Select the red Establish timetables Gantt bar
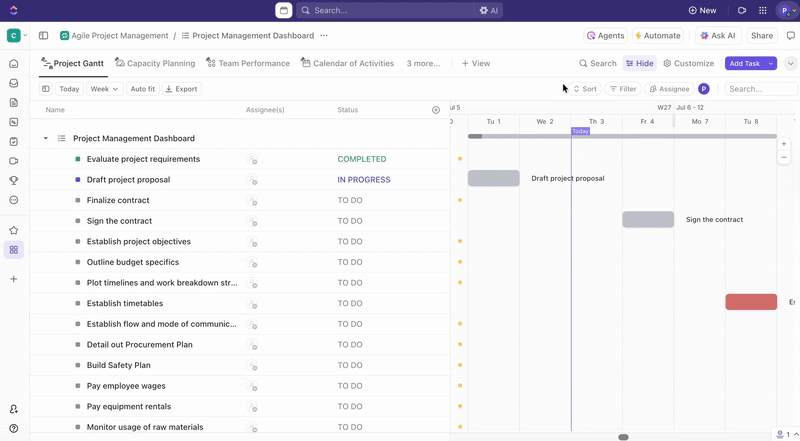The height and width of the screenshot is (441, 800). [751, 302]
